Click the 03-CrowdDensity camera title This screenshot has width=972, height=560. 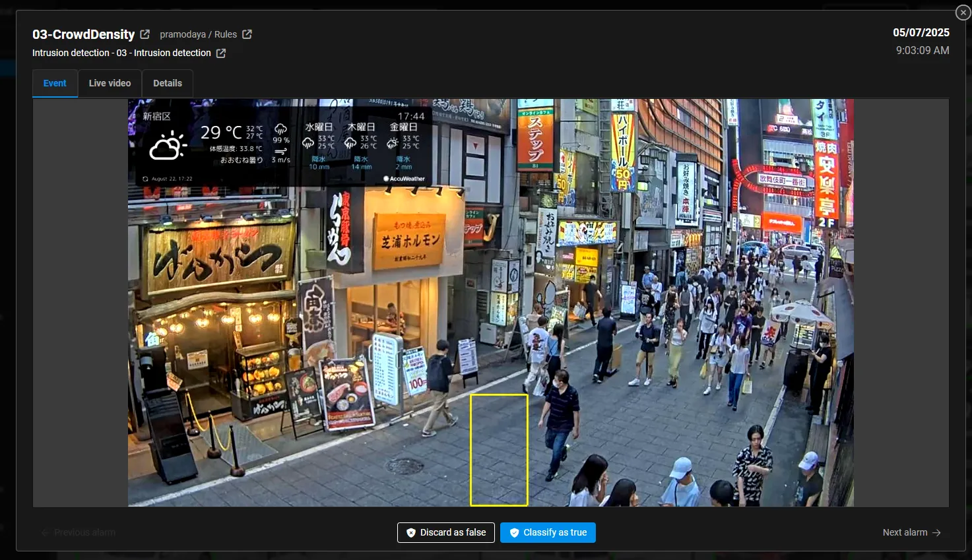coord(84,34)
